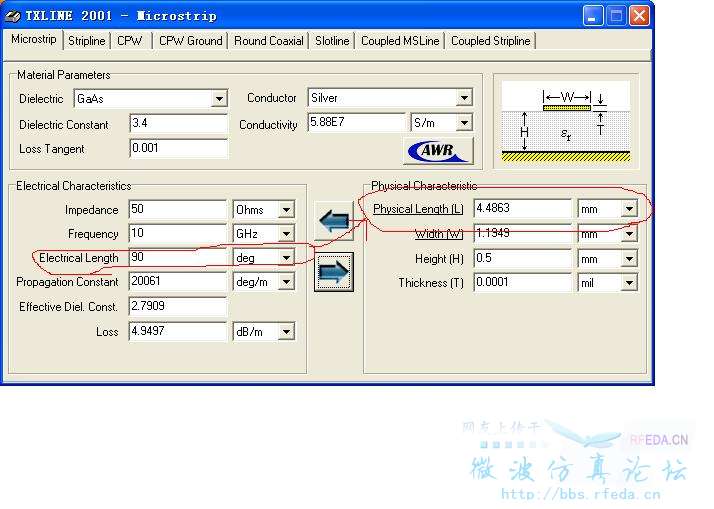Screen dimensions: 714x509
Task: Click the Thickness field 0.0001
Action: pos(522,282)
